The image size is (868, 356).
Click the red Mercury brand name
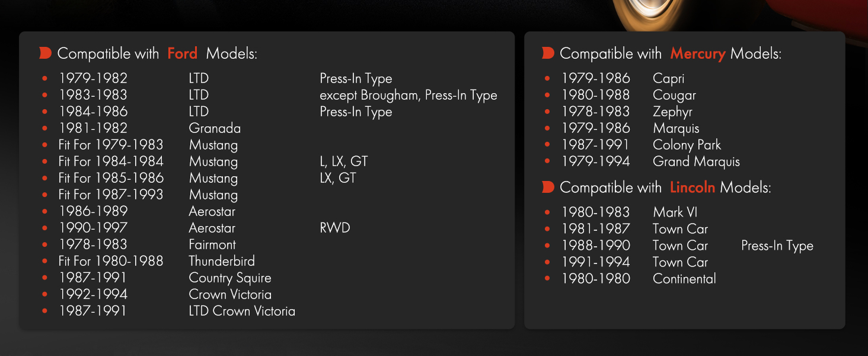698,54
